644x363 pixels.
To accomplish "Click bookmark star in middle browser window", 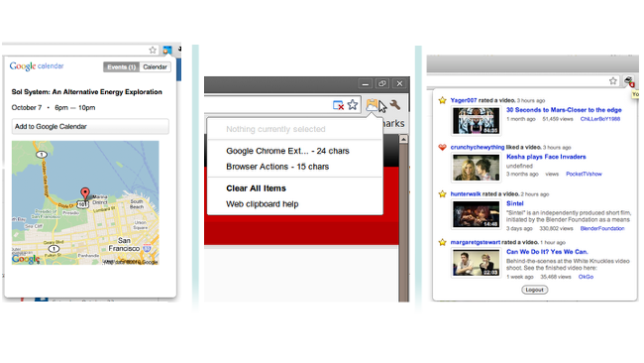I will click(x=353, y=105).
